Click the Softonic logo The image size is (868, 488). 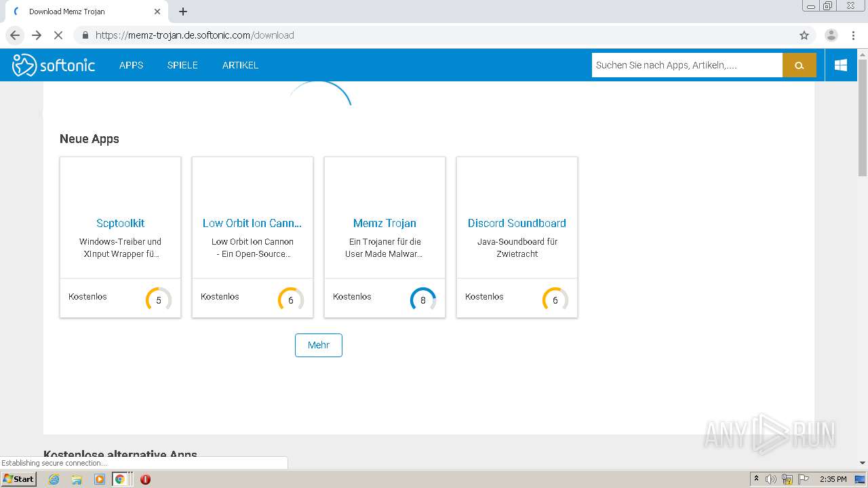54,65
